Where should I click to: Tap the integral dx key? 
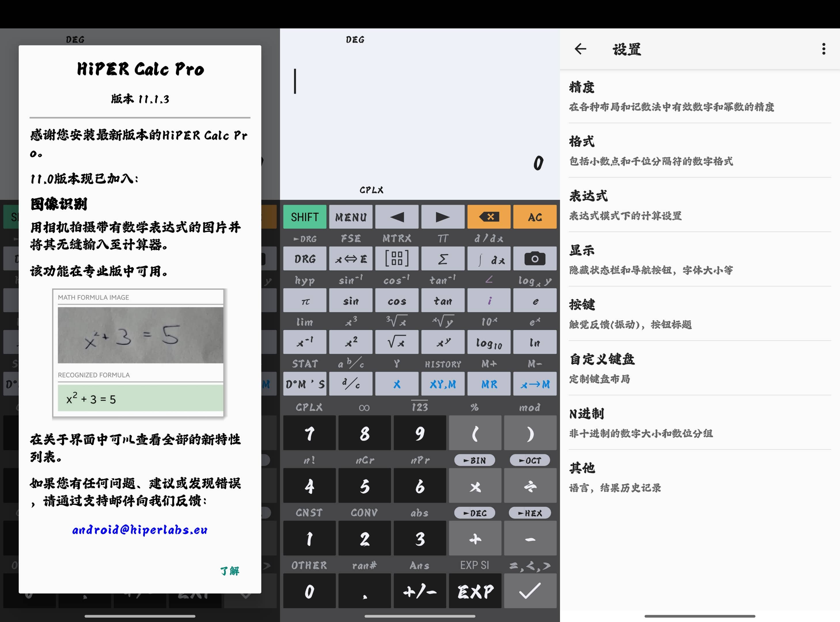[x=489, y=259]
